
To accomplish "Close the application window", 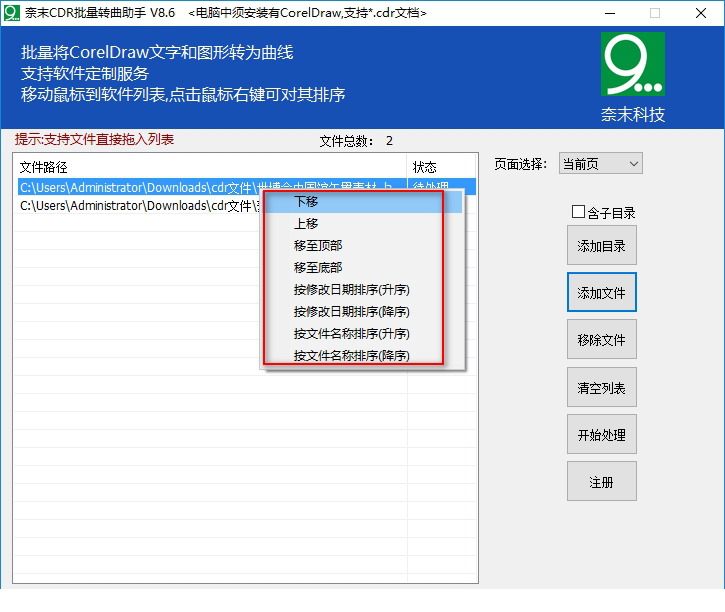I will pyautogui.click(x=700, y=13).
